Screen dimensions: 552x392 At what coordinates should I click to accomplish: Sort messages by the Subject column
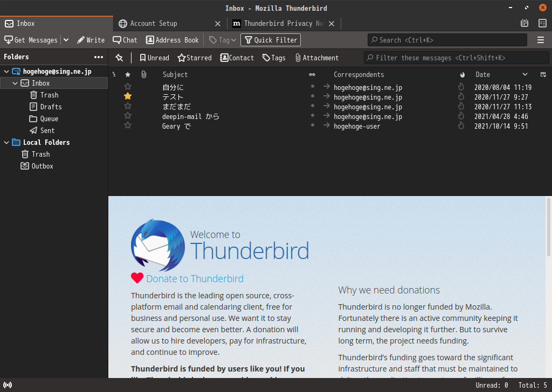point(175,74)
